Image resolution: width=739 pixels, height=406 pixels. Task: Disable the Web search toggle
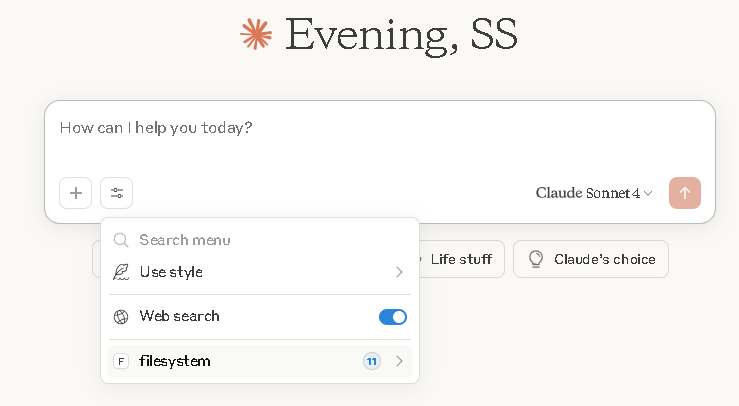[392, 317]
